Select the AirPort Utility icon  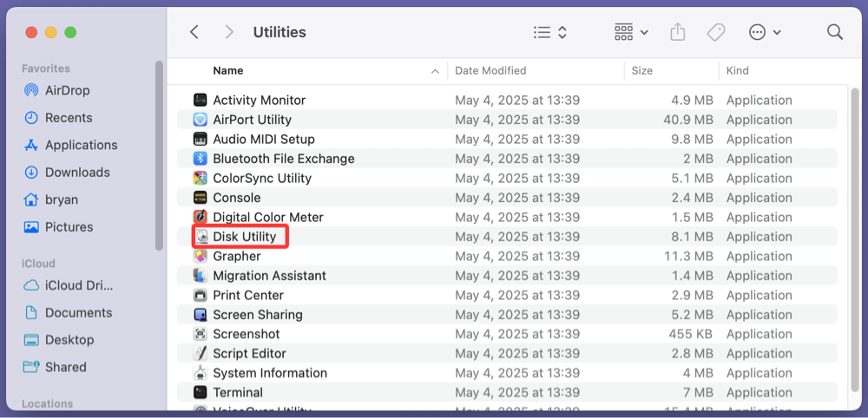pyautogui.click(x=200, y=120)
